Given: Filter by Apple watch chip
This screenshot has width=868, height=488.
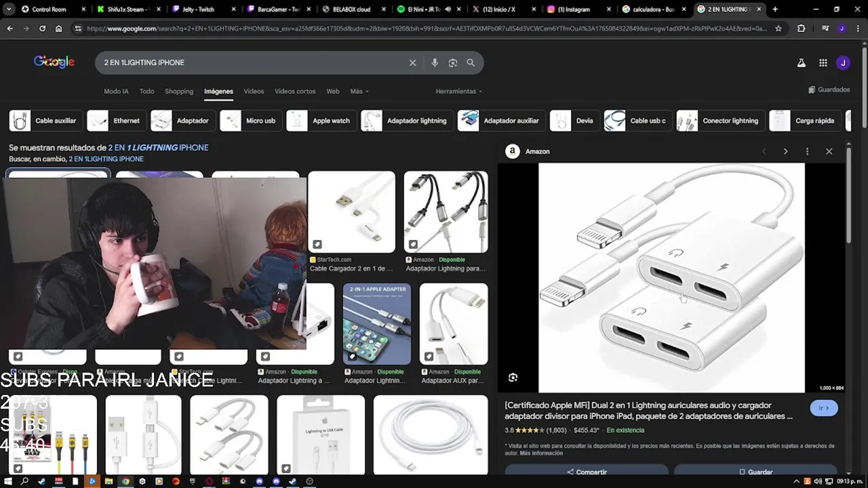Looking at the screenshot, I should pos(321,121).
